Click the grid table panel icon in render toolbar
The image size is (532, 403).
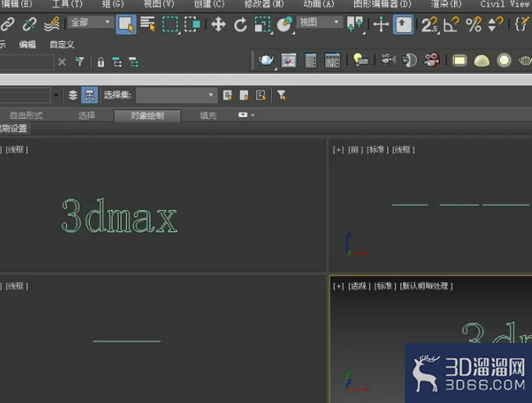(x=332, y=61)
